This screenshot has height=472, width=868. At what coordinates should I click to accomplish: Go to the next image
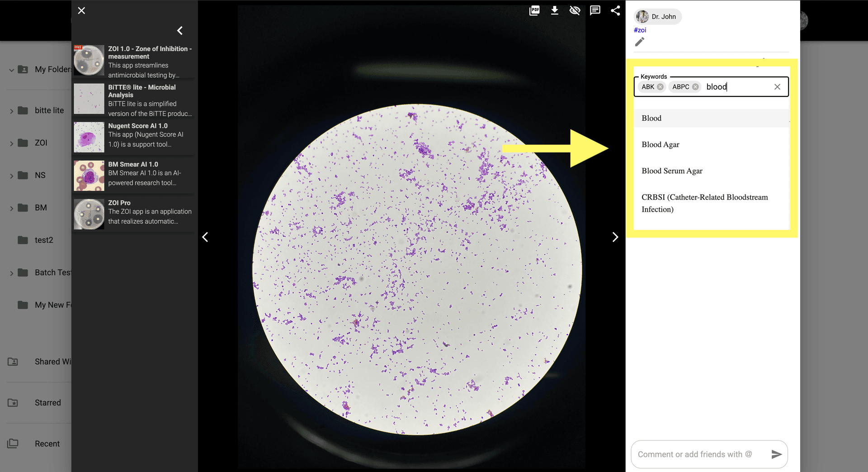(x=615, y=237)
